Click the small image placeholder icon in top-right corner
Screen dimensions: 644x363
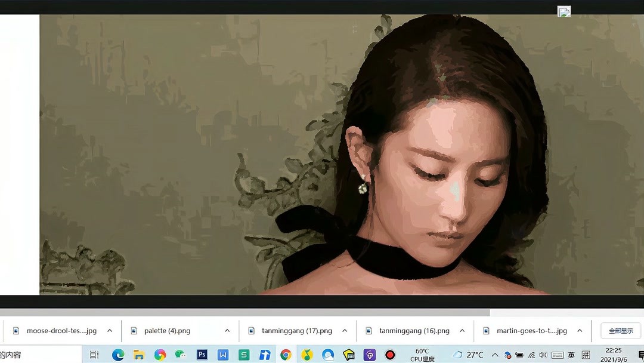click(563, 11)
